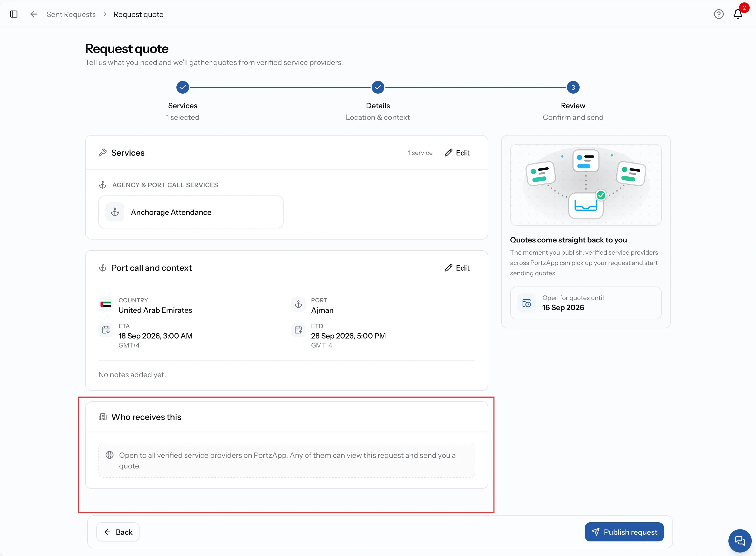Screen dimensions: 756x556
Task: Click anchor icon next to Agency & Port Call Services
Action: pos(103,185)
